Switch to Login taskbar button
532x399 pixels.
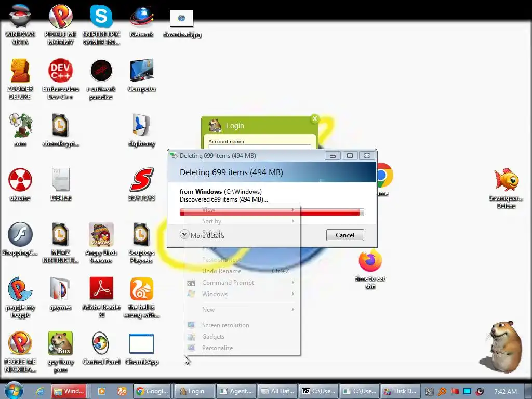click(x=195, y=391)
